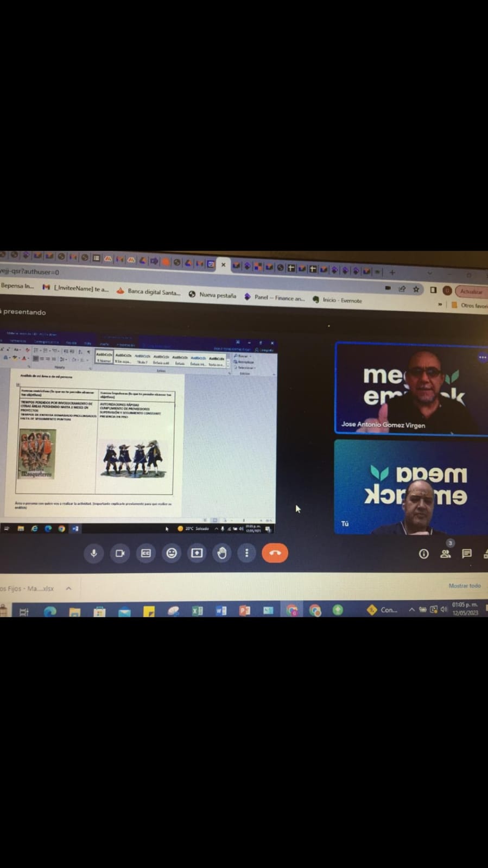Open volume control in system tray
Screen dimensions: 488x868
point(443,609)
